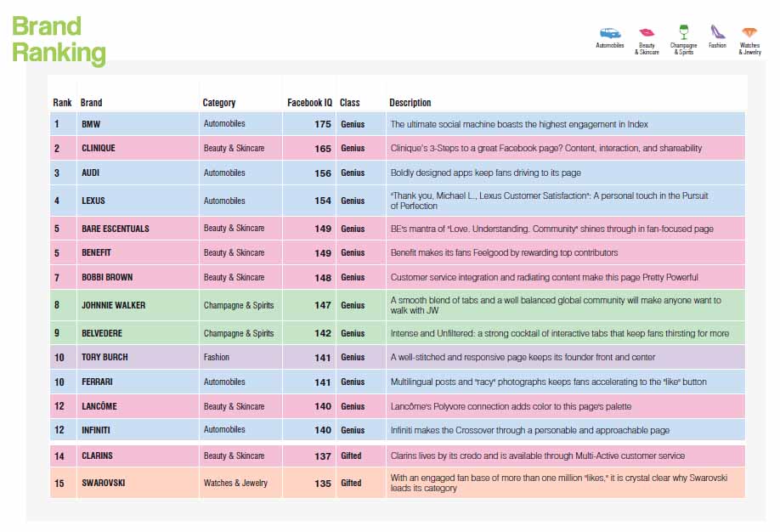Click the Brand Ranking title
The image size is (780, 532).
59,39
